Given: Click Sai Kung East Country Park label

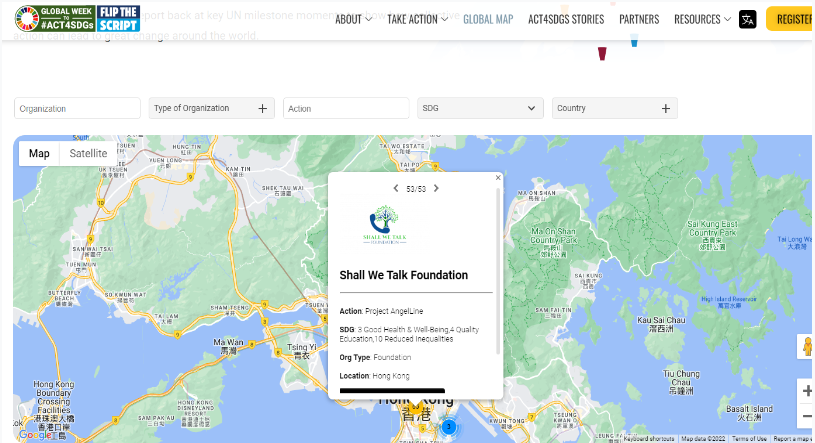Looking at the screenshot, I should (x=712, y=235).
